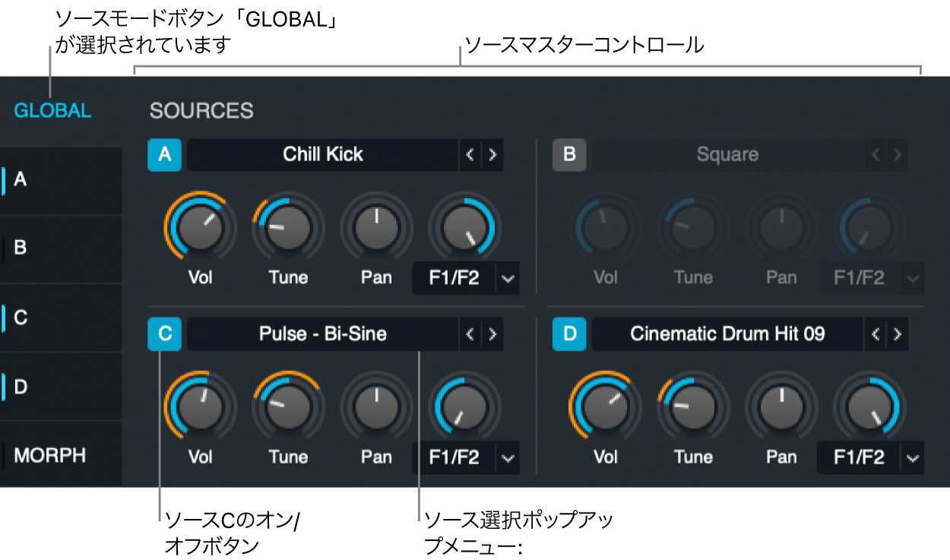Click source B Pan knob
The image size is (950, 560).
coord(781,226)
